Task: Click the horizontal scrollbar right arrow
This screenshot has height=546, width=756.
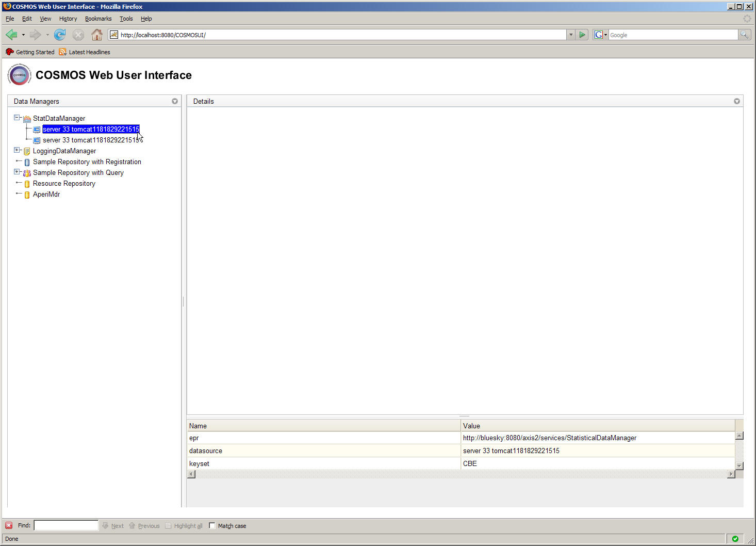Action: click(731, 474)
